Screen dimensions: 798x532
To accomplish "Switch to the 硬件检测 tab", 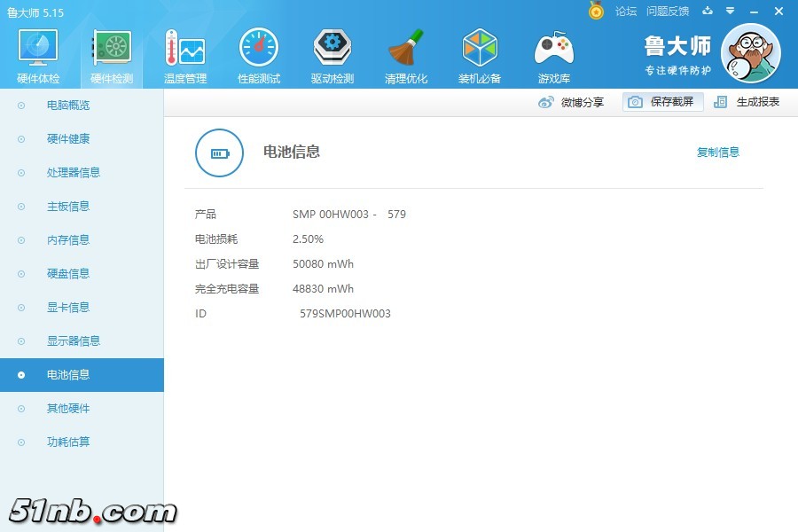I will coord(110,53).
